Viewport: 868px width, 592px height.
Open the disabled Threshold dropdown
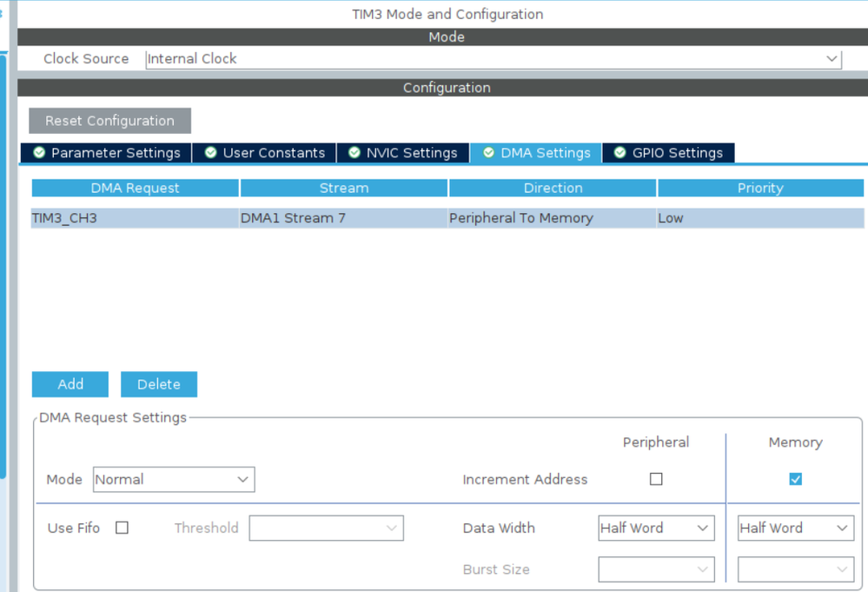pos(326,529)
